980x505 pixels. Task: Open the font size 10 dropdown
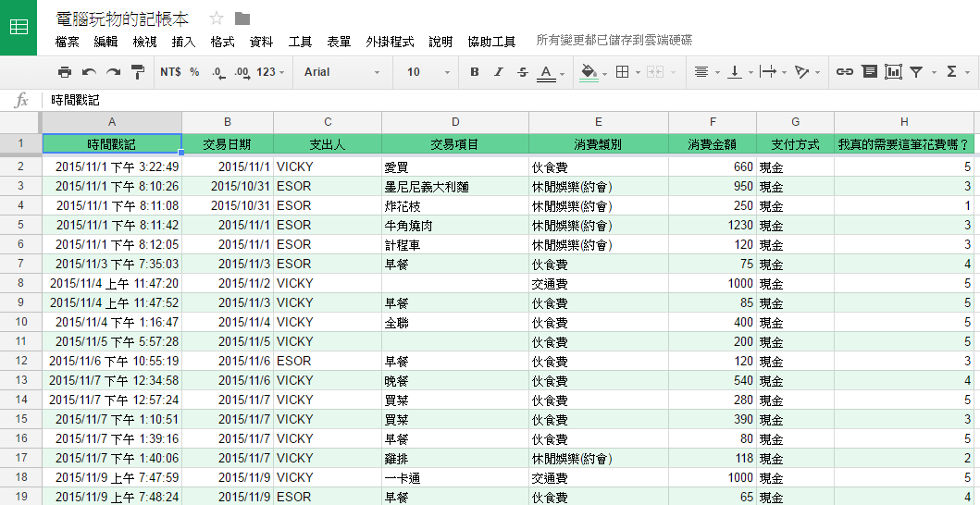point(428,72)
